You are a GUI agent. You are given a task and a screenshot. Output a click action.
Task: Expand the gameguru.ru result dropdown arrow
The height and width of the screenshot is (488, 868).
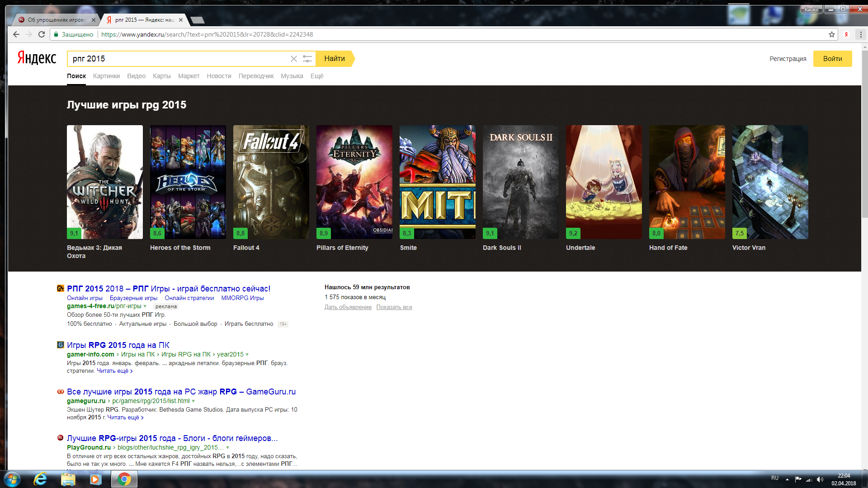[x=193, y=401]
